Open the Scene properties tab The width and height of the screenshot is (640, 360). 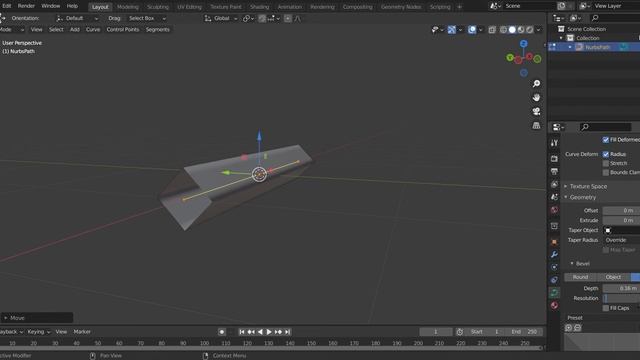[x=554, y=197]
